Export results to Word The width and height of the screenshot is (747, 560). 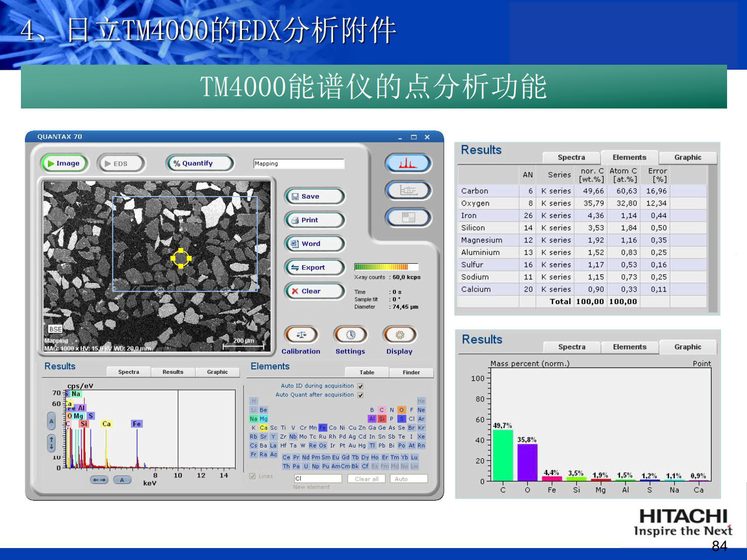(314, 243)
